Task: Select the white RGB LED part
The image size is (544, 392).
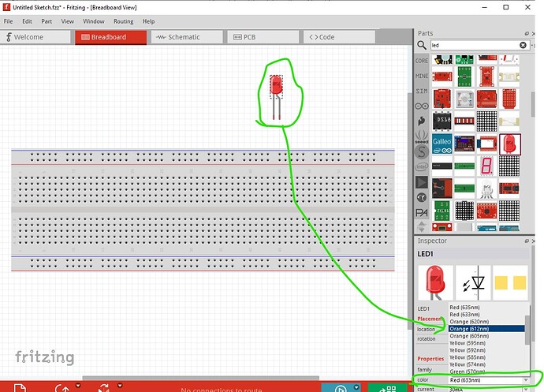Action: click(486, 189)
